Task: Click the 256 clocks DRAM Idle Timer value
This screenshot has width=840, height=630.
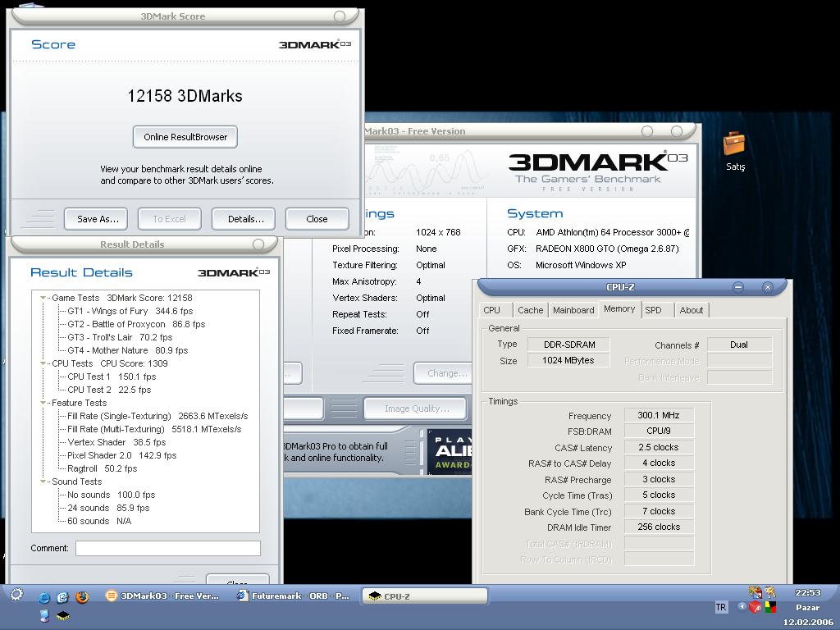Action: click(659, 527)
